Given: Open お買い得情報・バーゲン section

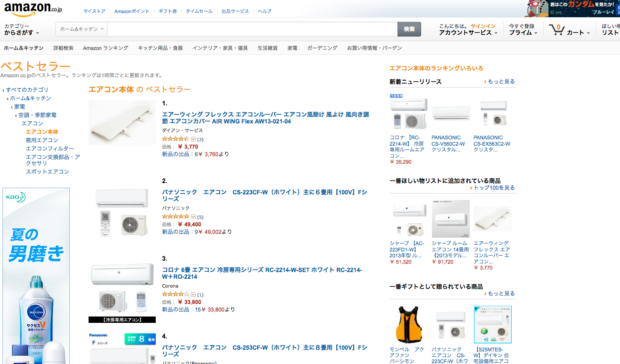Looking at the screenshot, I should [374, 48].
